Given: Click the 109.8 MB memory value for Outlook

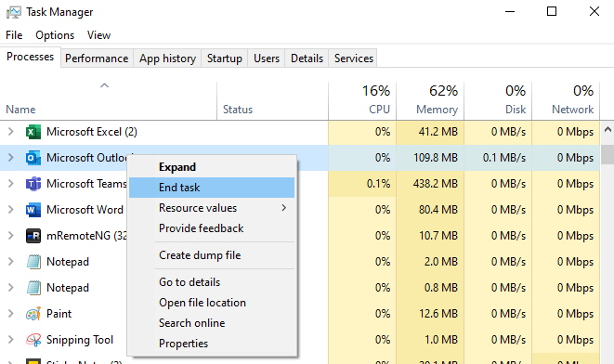Looking at the screenshot, I should (x=435, y=158).
